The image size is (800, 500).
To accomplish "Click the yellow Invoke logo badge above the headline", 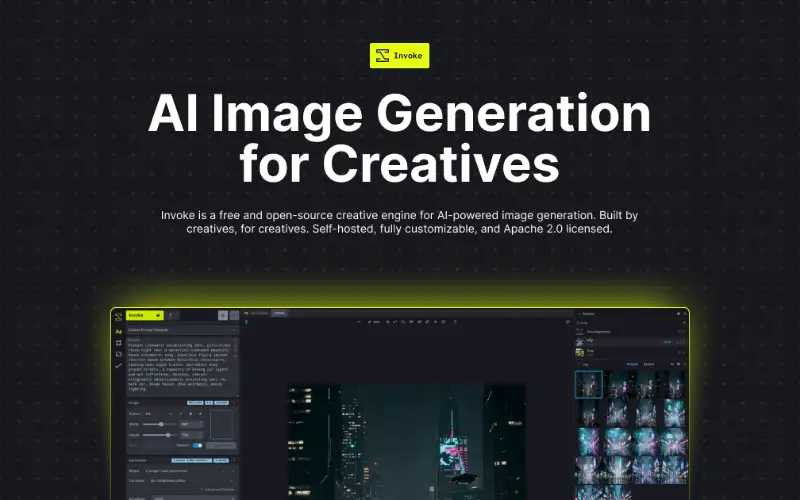I will (399, 55).
